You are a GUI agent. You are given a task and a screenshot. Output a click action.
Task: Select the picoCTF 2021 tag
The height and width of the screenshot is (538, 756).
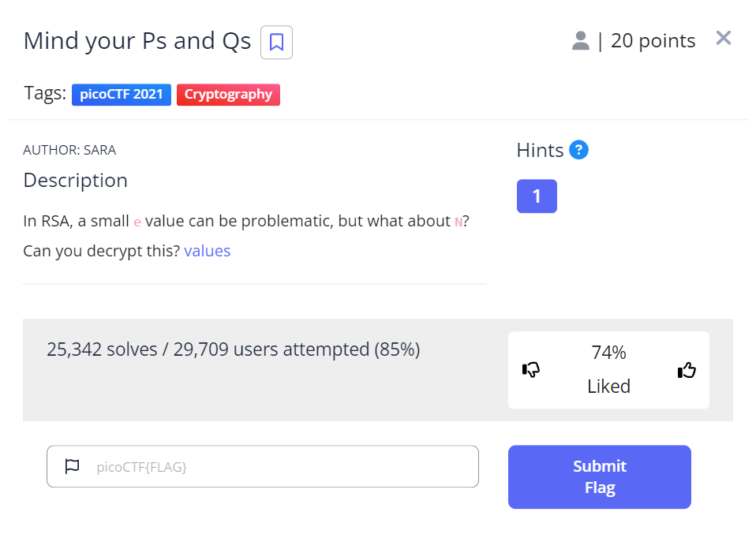122,95
